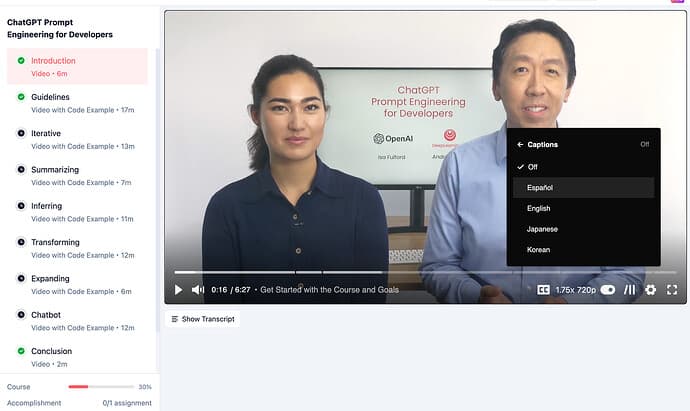Click the course title heading
This screenshot has width=690, height=411.
coord(60,28)
